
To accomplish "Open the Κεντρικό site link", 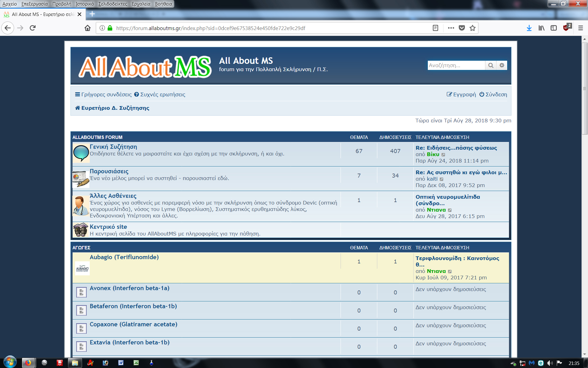I will pyautogui.click(x=108, y=227).
